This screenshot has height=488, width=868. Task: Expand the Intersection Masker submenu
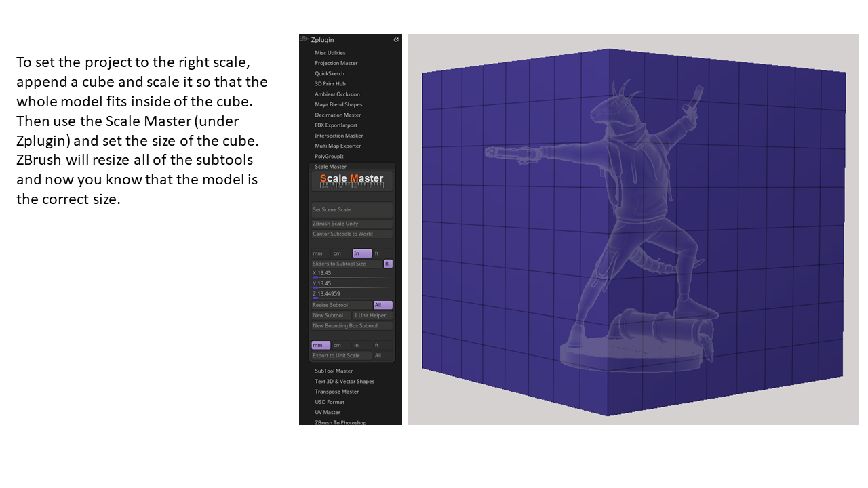tap(339, 136)
